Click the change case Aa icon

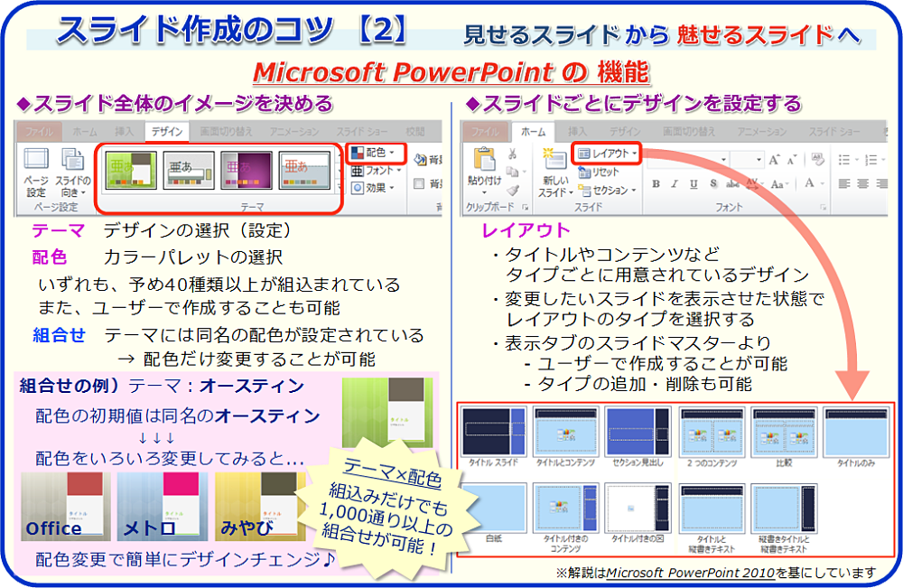tap(777, 184)
